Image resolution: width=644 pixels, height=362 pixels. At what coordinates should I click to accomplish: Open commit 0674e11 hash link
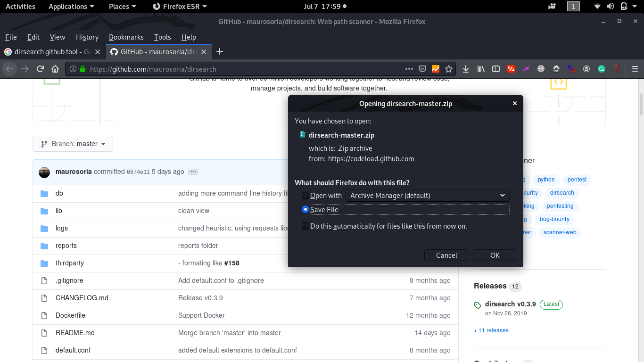pos(138,172)
